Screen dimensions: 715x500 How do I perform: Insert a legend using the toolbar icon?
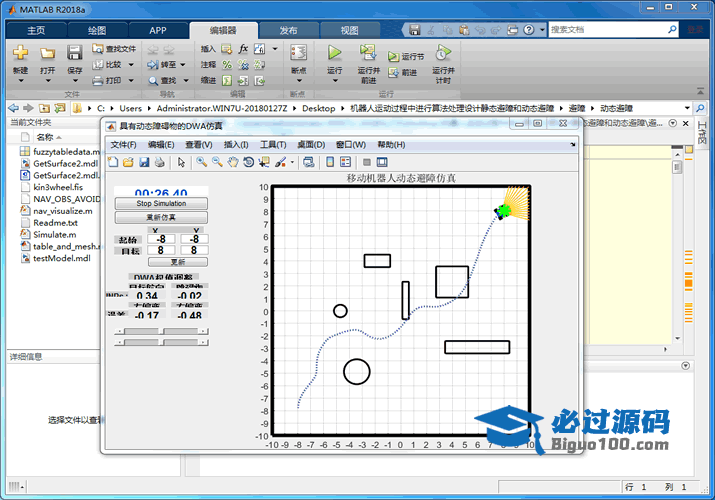346,162
